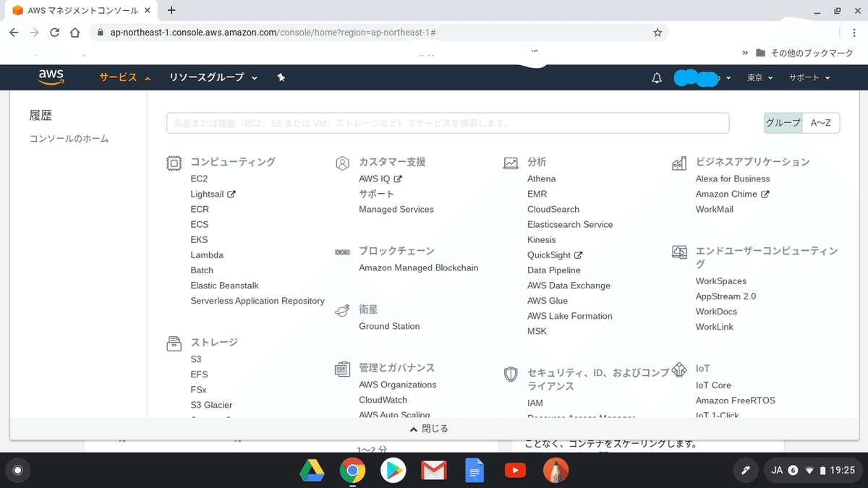The height and width of the screenshot is (488, 868).
Task: Open the EC2 service
Action: (199, 179)
